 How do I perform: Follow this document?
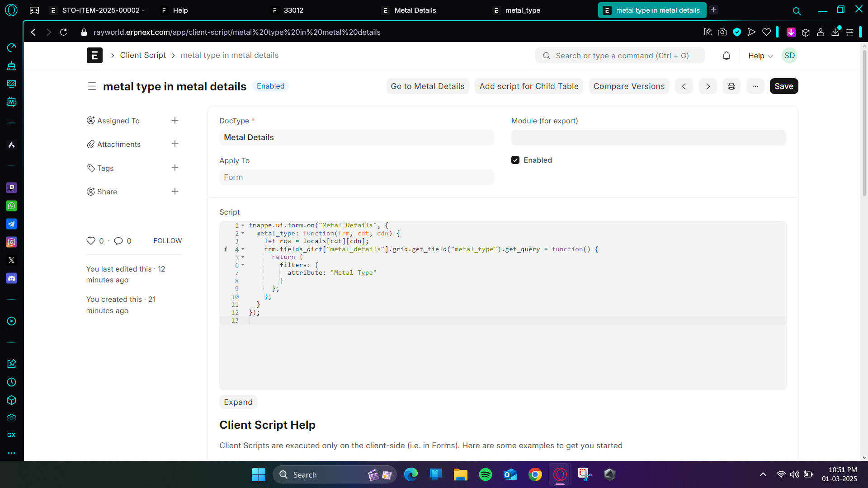[167, 241]
